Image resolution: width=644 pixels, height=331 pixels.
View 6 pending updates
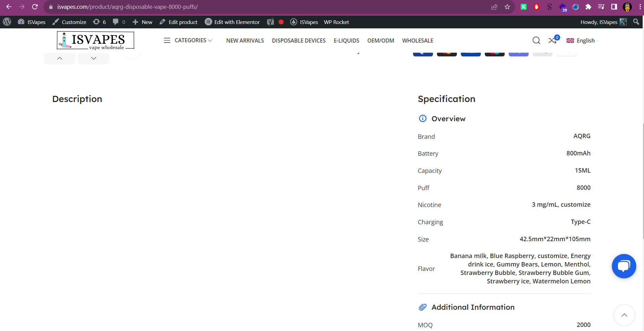(99, 22)
